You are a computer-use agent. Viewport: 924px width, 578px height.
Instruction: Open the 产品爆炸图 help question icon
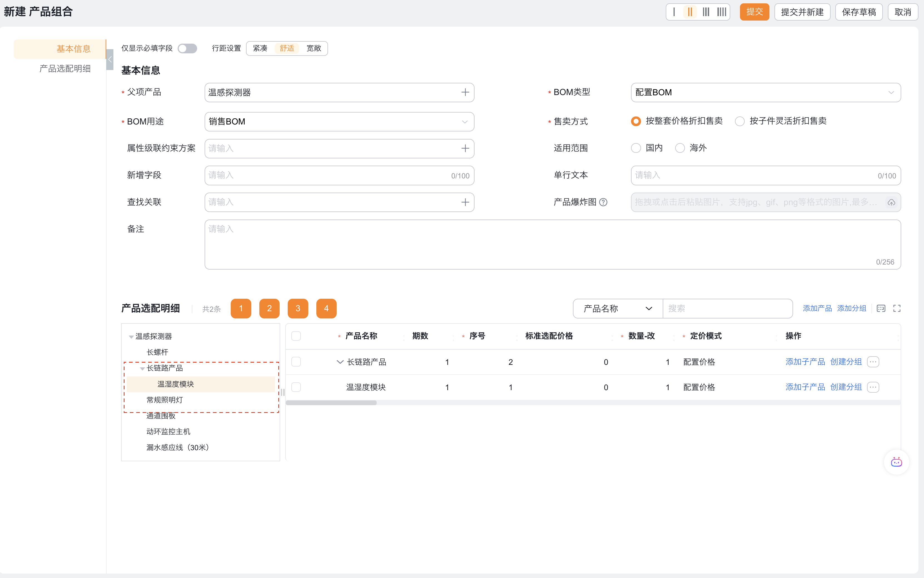[x=603, y=202]
